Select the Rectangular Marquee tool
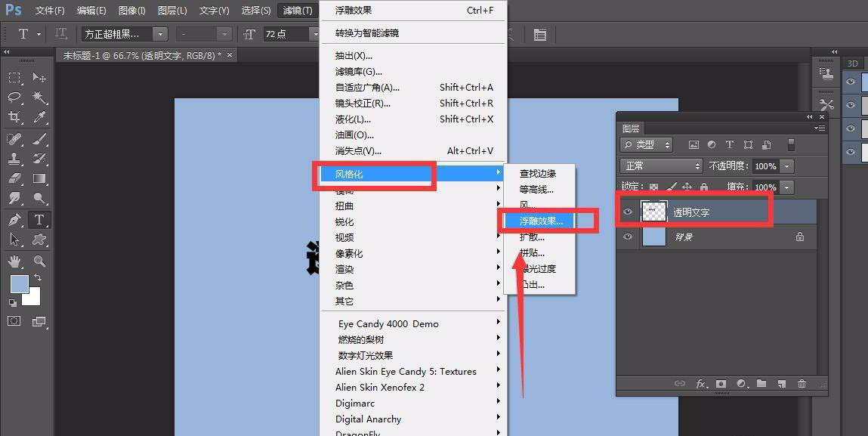 pos(14,77)
